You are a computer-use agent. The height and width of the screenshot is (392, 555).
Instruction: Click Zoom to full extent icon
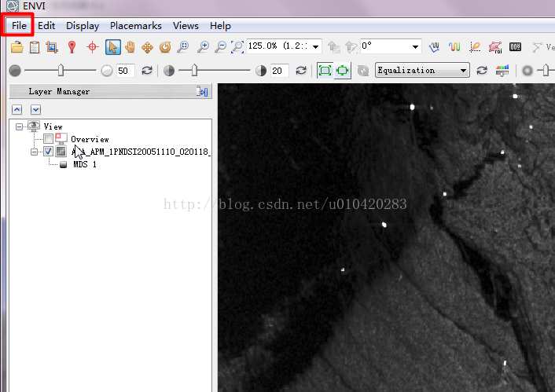[x=237, y=46]
